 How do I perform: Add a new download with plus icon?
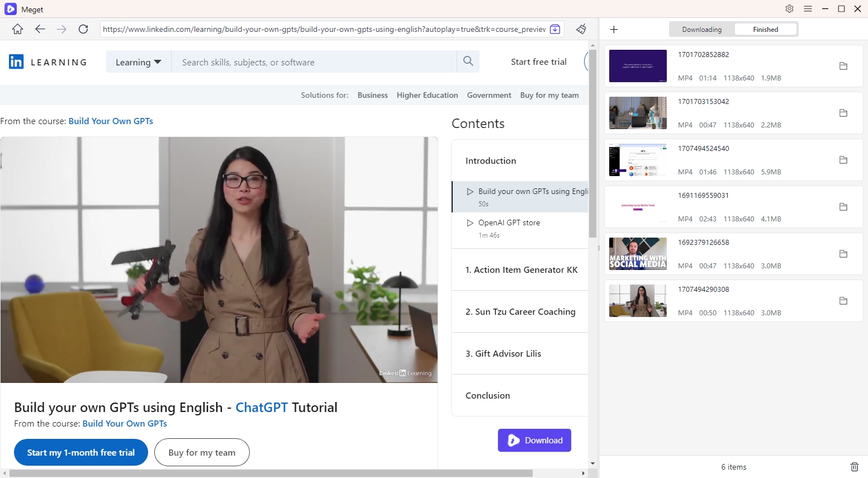point(614,29)
